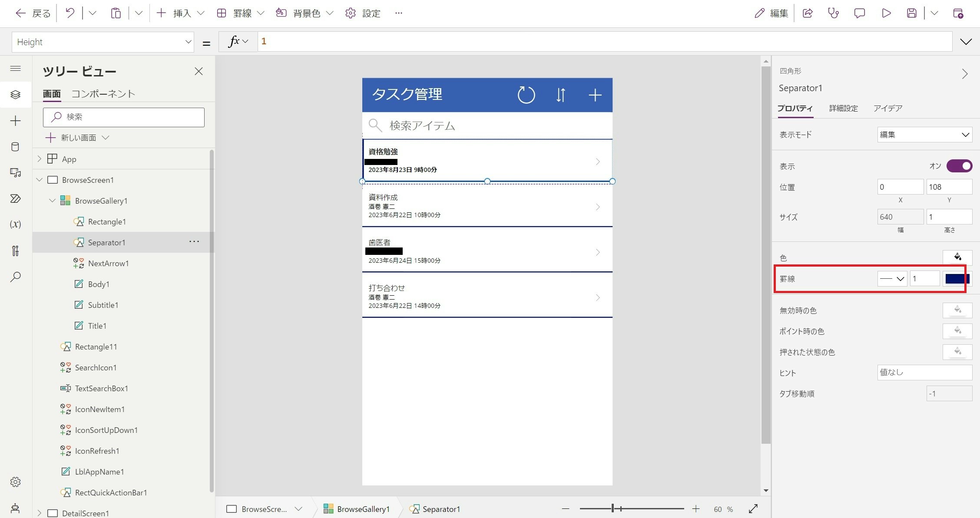
Task: Click the refresh icon in app header
Action: [x=526, y=95]
